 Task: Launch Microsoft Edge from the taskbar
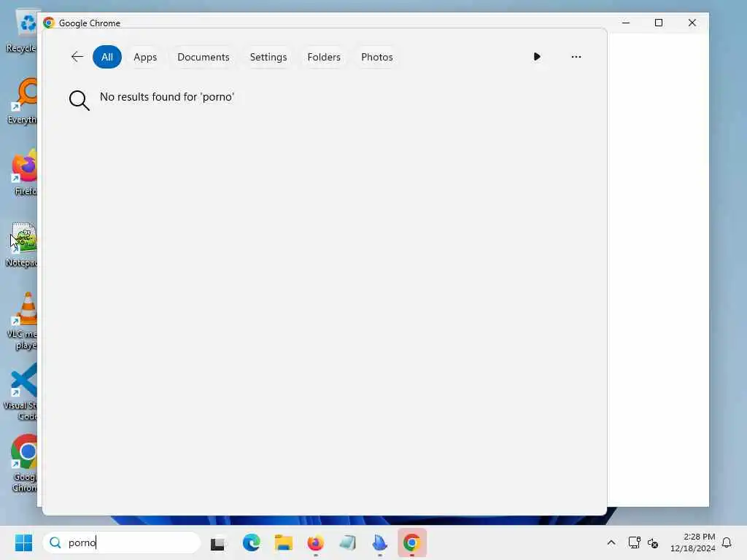point(251,542)
